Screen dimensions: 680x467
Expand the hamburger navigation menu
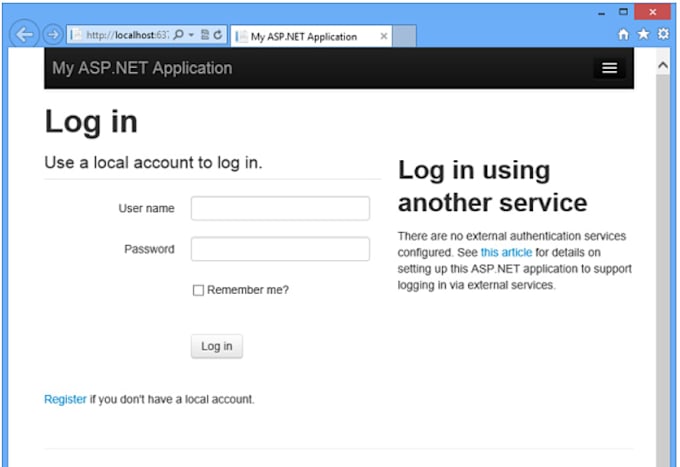pos(609,68)
